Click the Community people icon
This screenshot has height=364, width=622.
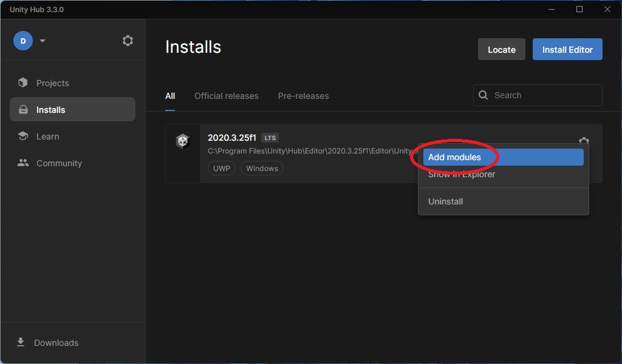[23, 163]
